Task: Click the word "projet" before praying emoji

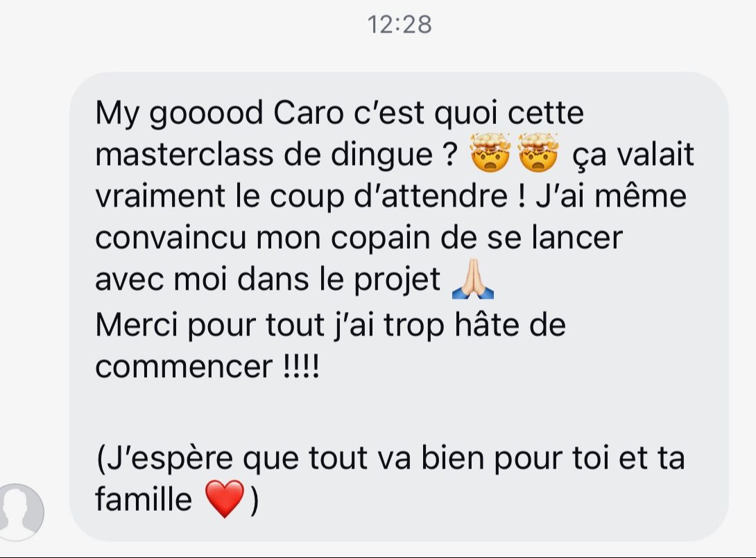Action: click(x=397, y=281)
